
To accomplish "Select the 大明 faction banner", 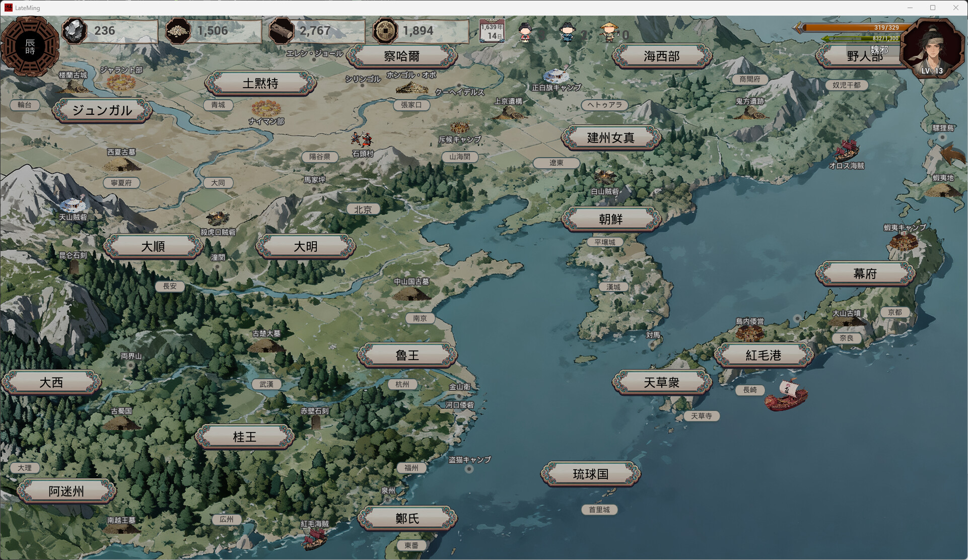I will 306,246.
